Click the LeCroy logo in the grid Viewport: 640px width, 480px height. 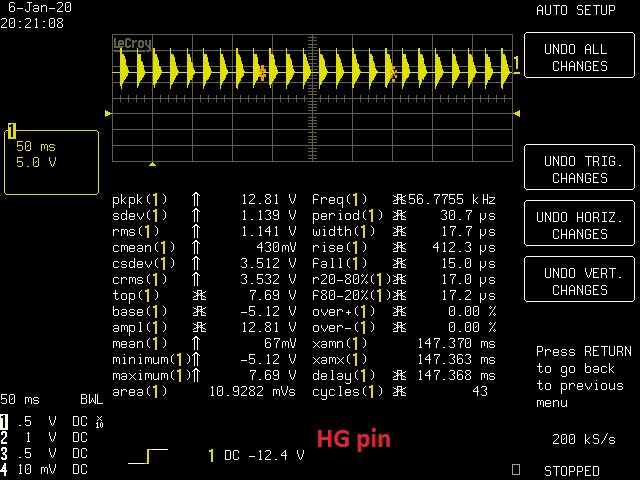point(132,43)
